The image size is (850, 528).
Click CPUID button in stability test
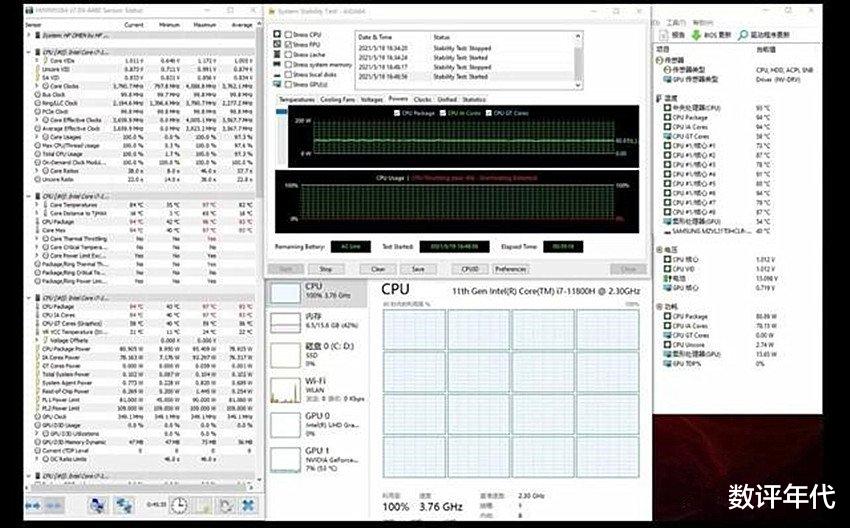point(470,269)
